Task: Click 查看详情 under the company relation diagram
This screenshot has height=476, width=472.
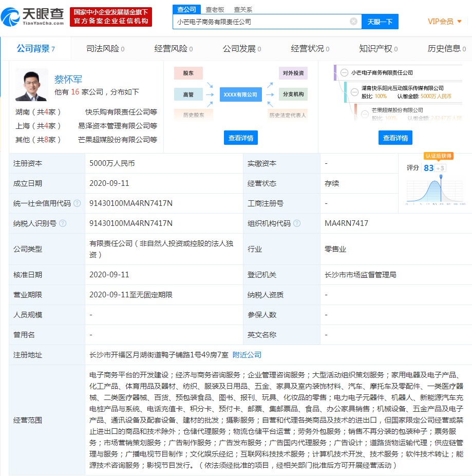Action: 241,138
